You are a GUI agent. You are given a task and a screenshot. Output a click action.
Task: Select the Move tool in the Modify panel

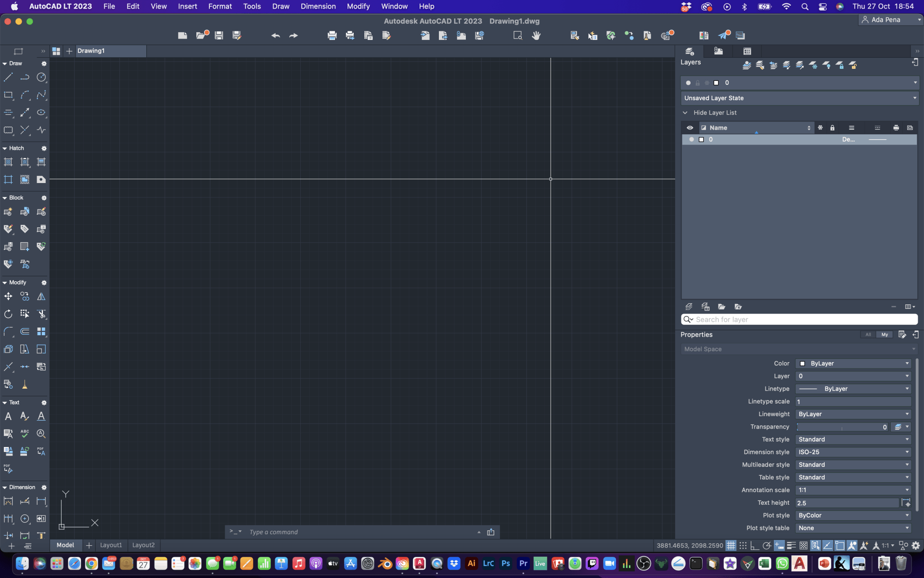(x=8, y=296)
